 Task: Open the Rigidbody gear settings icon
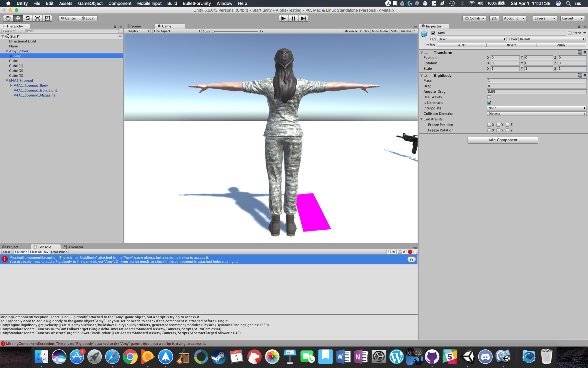click(585, 75)
